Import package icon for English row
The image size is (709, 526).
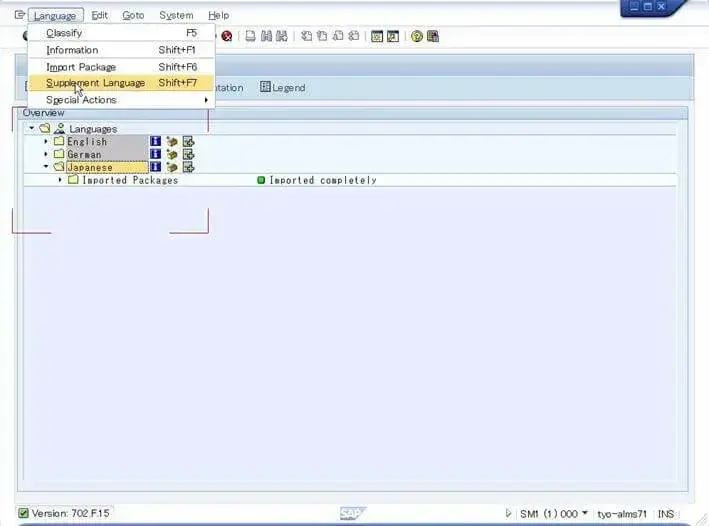coord(172,142)
